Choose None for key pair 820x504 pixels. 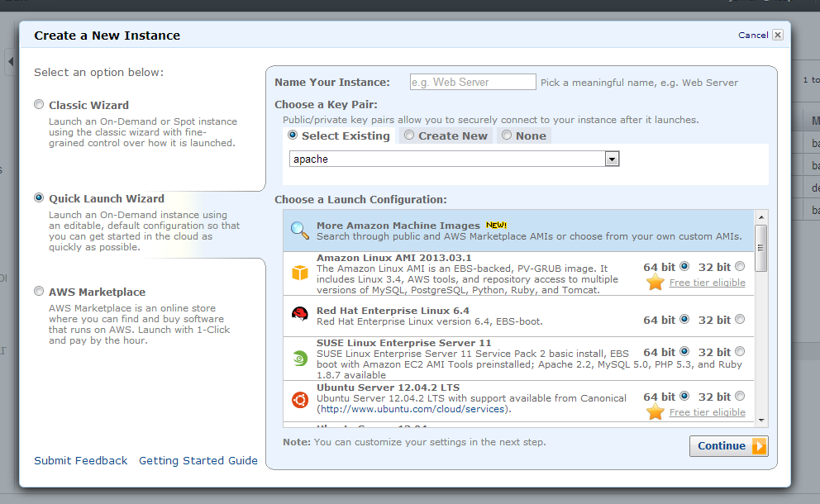[x=506, y=135]
